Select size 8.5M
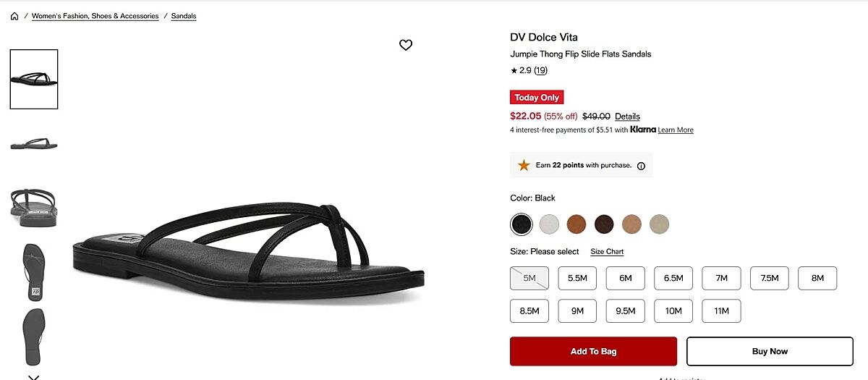The width and height of the screenshot is (868, 380). click(x=529, y=311)
